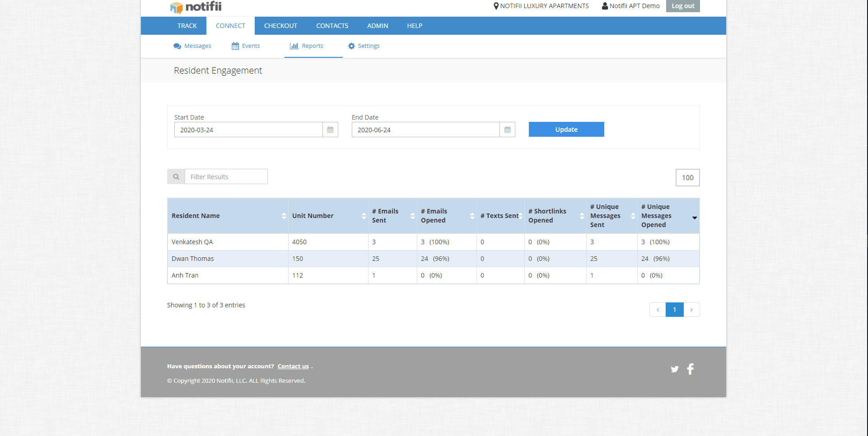868x436 pixels.
Task: Open the Start Date calendar picker icon
Action: coord(331,130)
